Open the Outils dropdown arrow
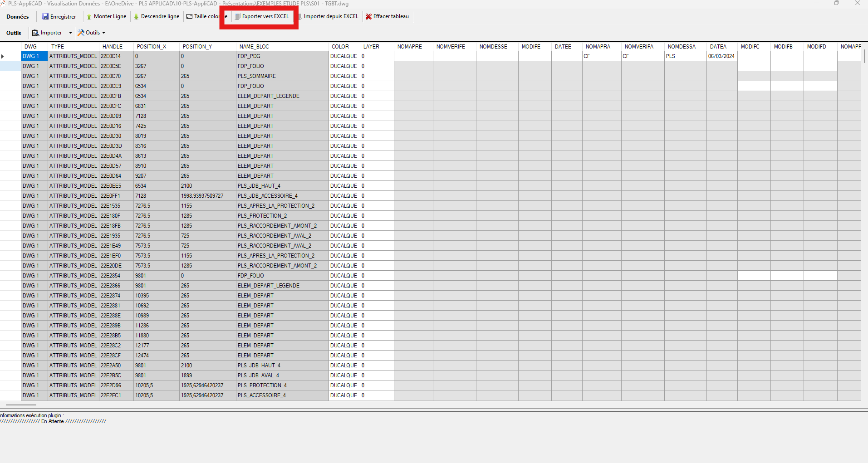Viewport: 868px width, 463px height. pyautogui.click(x=103, y=33)
